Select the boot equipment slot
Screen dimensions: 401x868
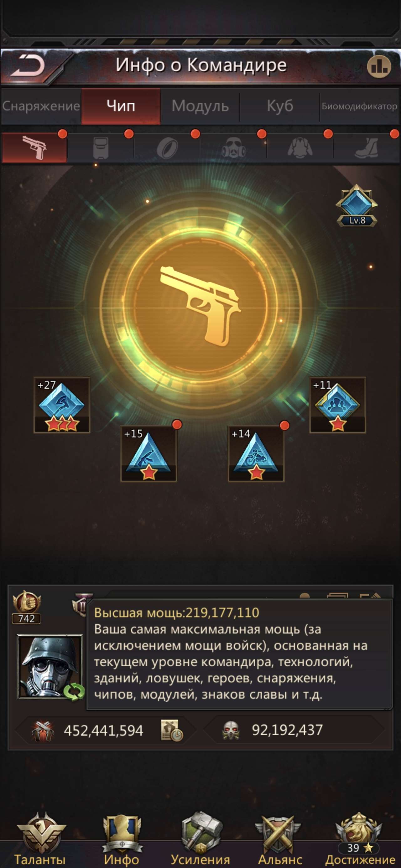tap(367, 147)
